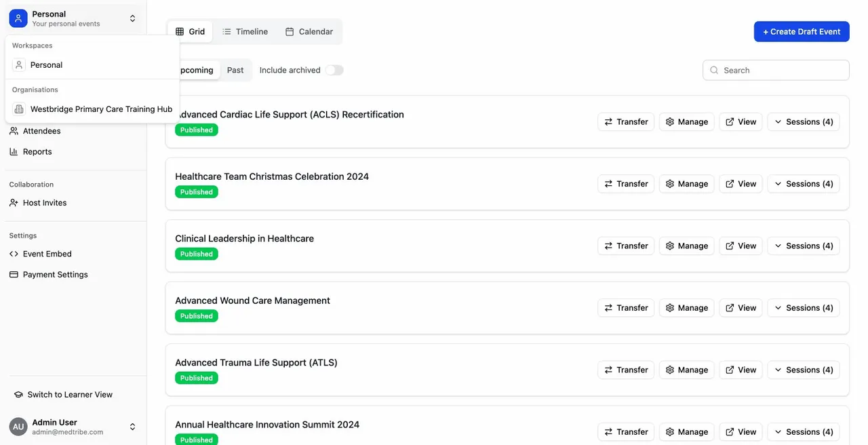Viewport: 868px width, 445px height.
Task: Open the Reports section
Action: 38,151
